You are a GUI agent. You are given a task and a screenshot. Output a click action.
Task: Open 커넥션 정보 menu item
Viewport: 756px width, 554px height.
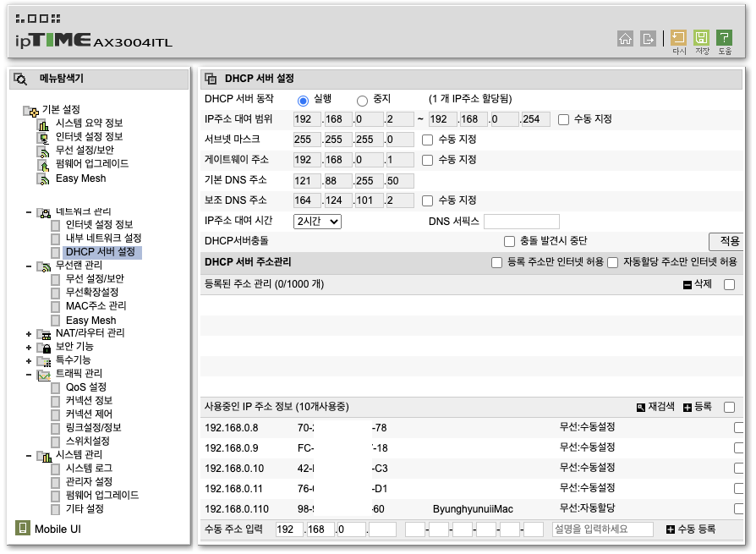pyautogui.click(x=89, y=400)
